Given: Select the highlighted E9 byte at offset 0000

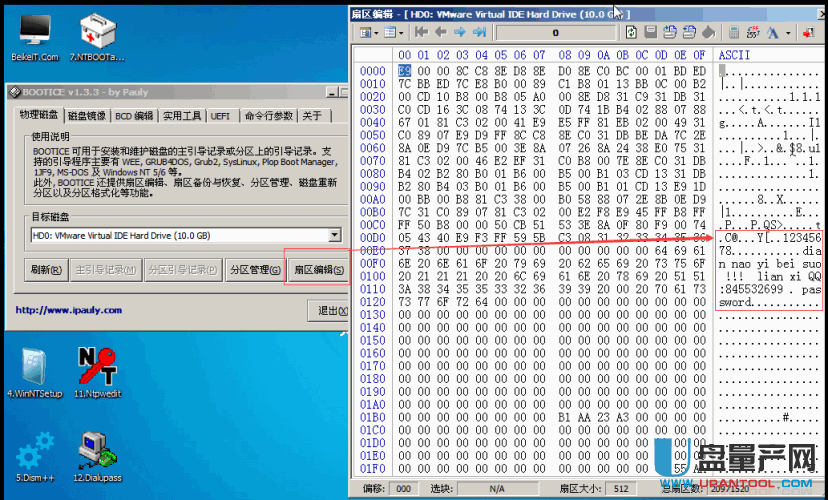Looking at the screenshot, I should pyautogui.click(x=404, y=71).
